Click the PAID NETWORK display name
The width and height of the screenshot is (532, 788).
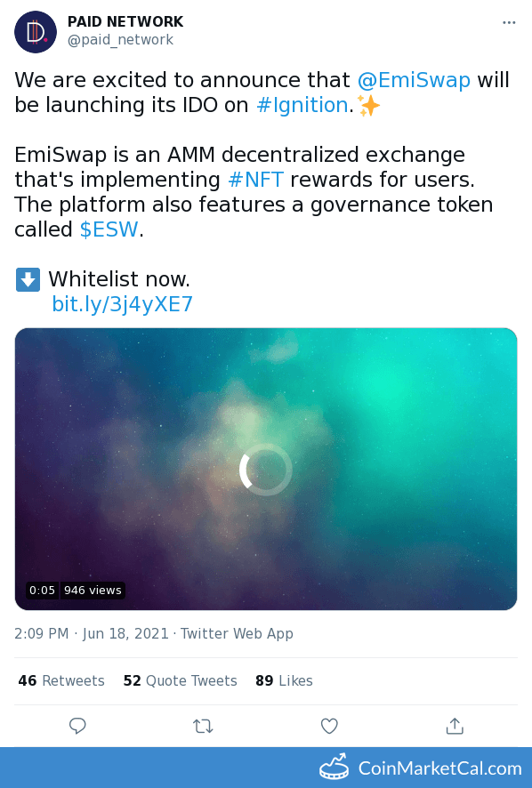[125, 21]
